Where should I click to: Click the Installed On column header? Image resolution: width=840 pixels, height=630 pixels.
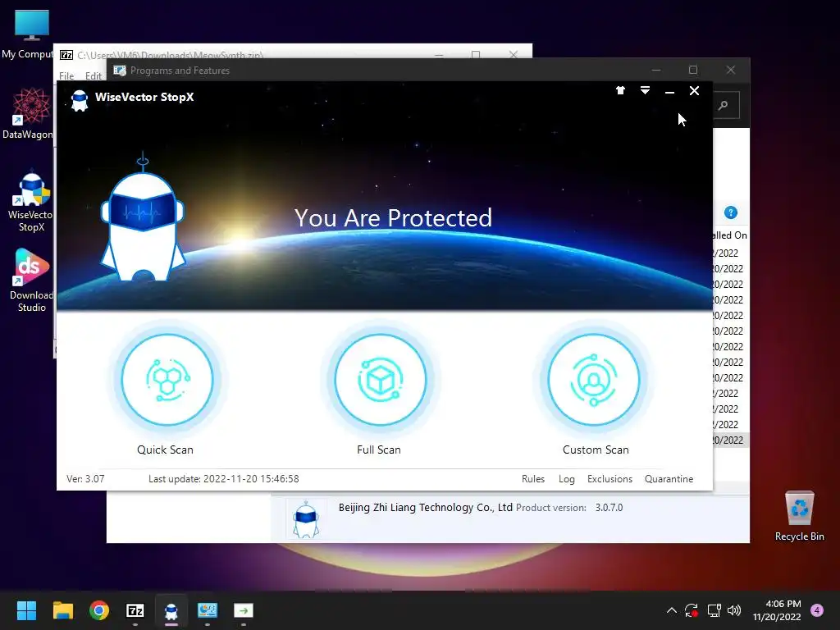click(x=730, y=235)
